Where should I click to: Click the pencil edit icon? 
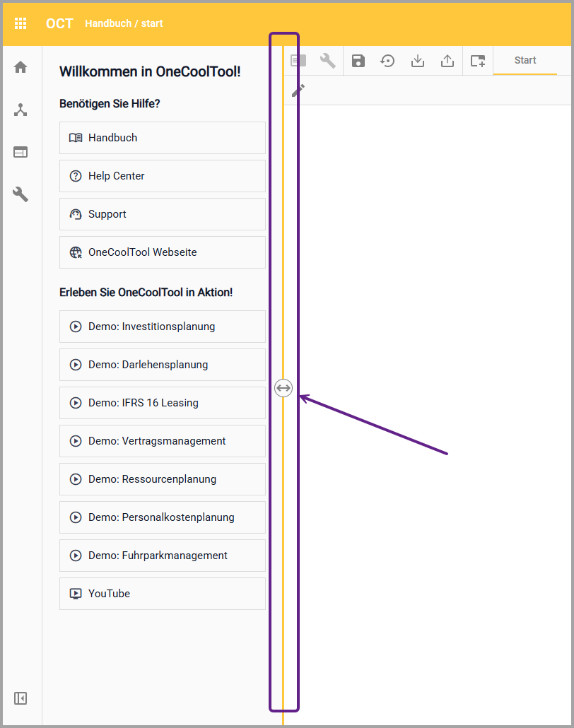click(298, 90)
